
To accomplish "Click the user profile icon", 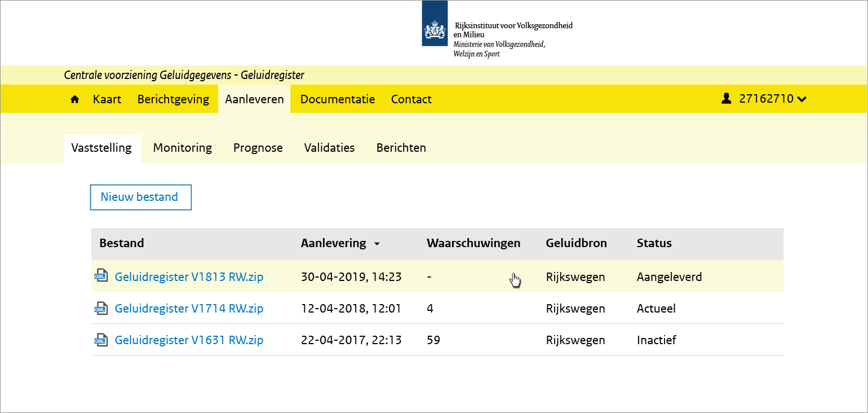I will pos(726,99).
